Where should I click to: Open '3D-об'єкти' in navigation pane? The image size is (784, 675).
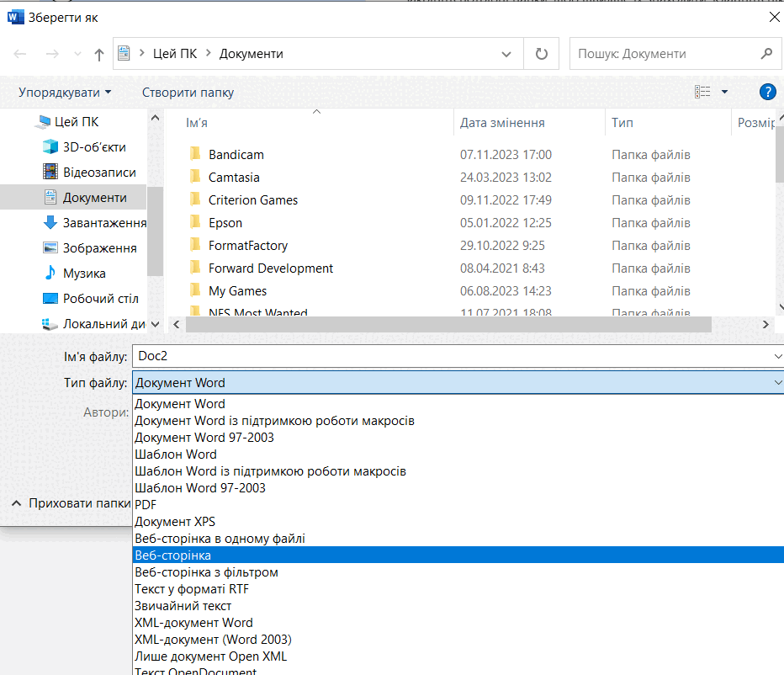[x=94, y=147]
